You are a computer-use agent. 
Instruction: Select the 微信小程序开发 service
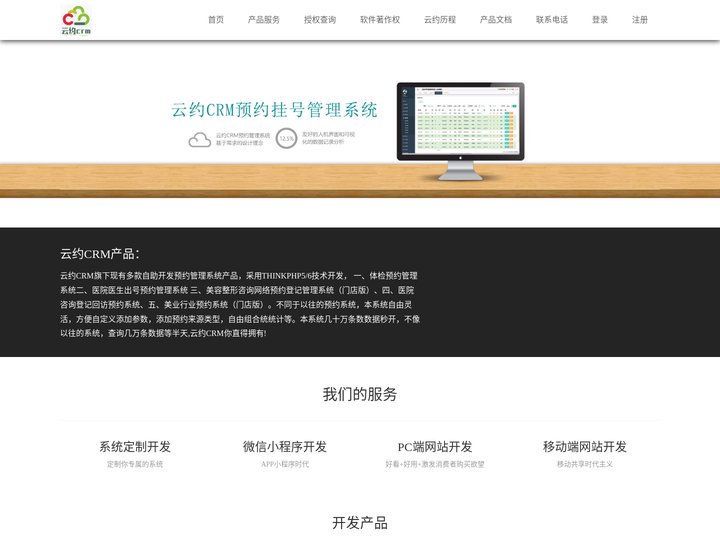285,446
